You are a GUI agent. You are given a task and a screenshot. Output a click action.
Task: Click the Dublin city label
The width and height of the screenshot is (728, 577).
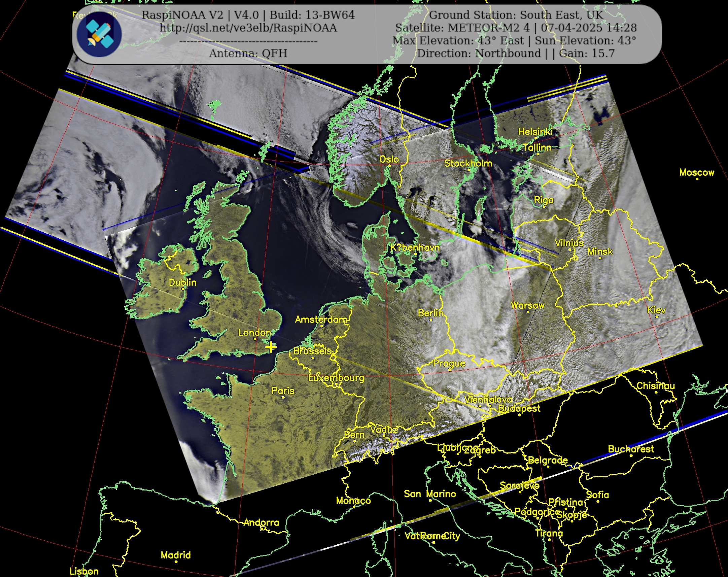click(x=182, y=282)
